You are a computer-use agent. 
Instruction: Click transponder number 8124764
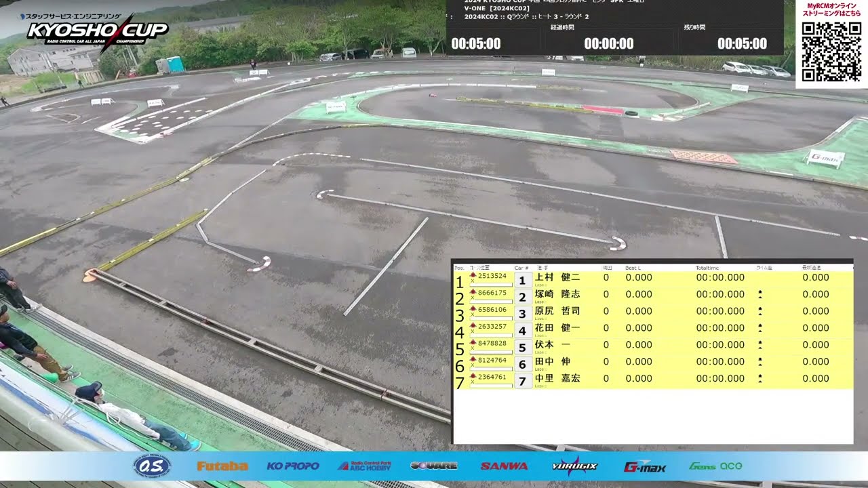[x=492, y=361]
